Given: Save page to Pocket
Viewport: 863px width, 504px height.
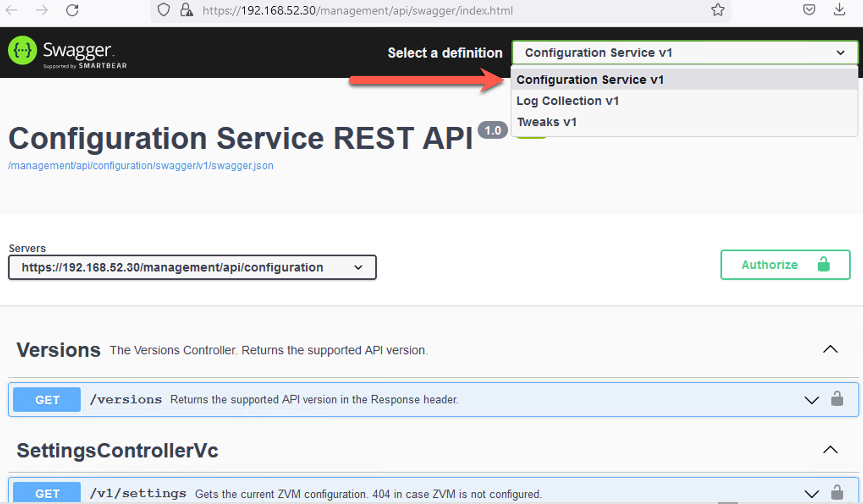Looking at the screenshot, I should tap(809, 10).
